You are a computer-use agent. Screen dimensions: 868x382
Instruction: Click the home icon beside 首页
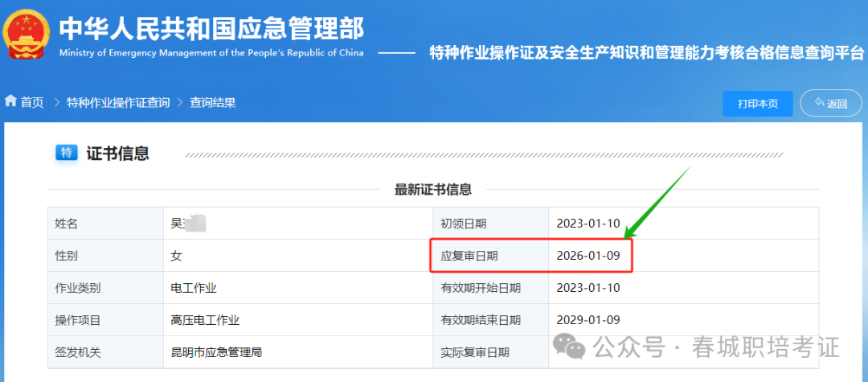click(10, 102)
